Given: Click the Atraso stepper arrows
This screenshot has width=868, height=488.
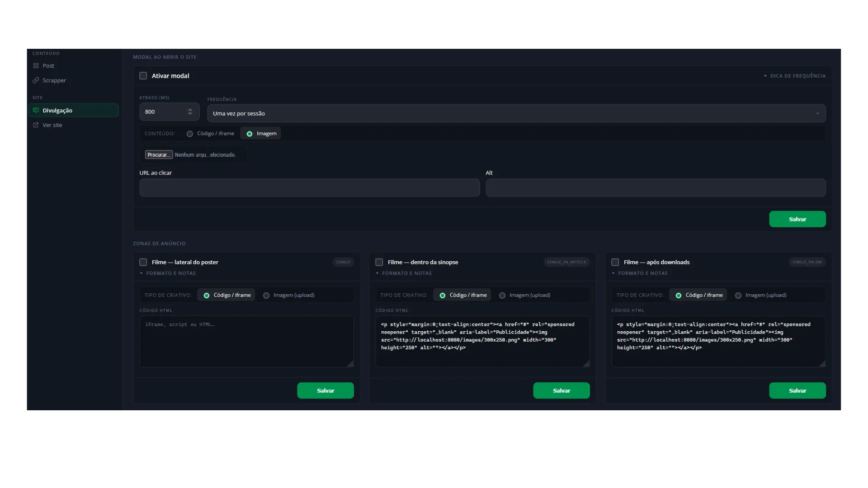Looking at the screenshot, I should click(190, 112).
